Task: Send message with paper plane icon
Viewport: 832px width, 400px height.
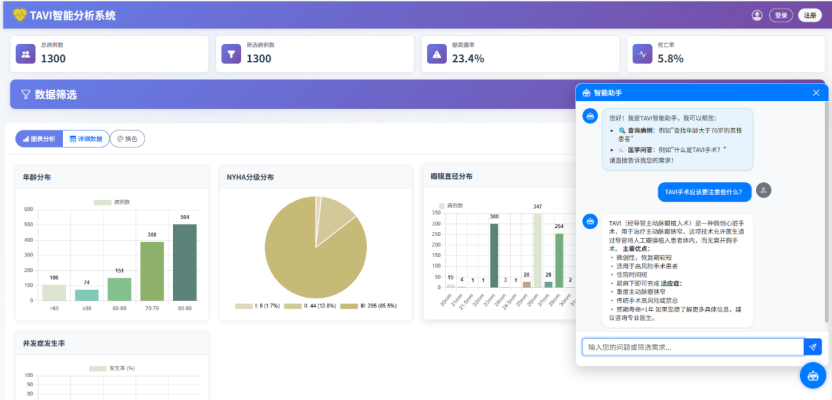Action: tap(813, 347)
